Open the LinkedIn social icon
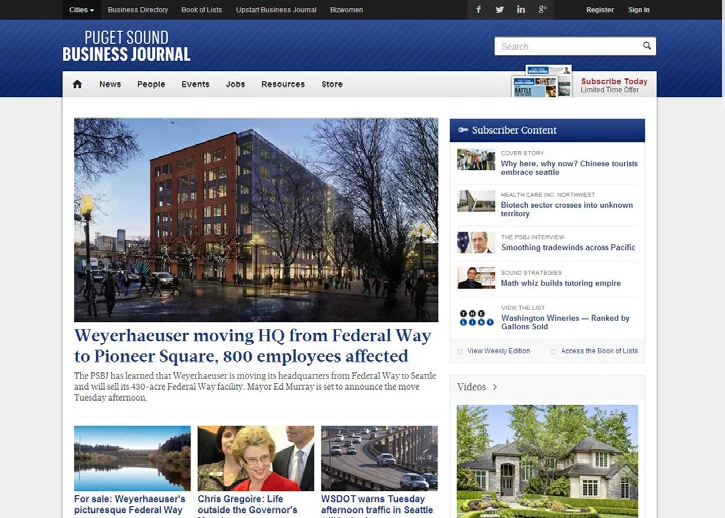This screenshot has width=725, height=518. click(x=521, y=9)
